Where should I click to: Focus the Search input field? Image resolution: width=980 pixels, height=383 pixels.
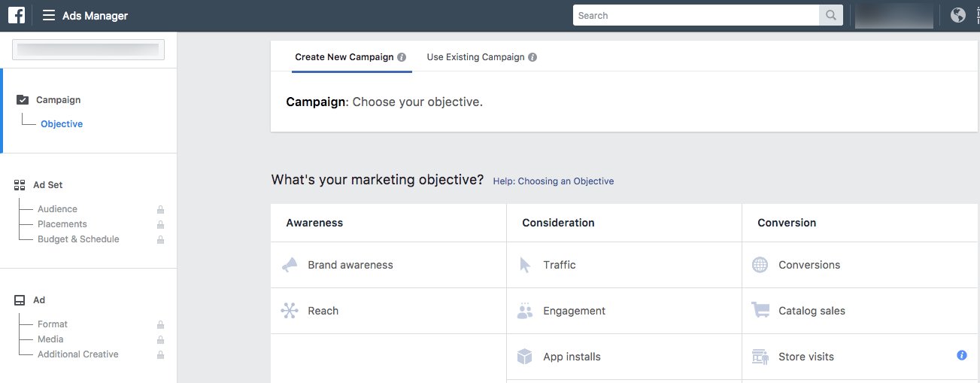click(696, 15)
